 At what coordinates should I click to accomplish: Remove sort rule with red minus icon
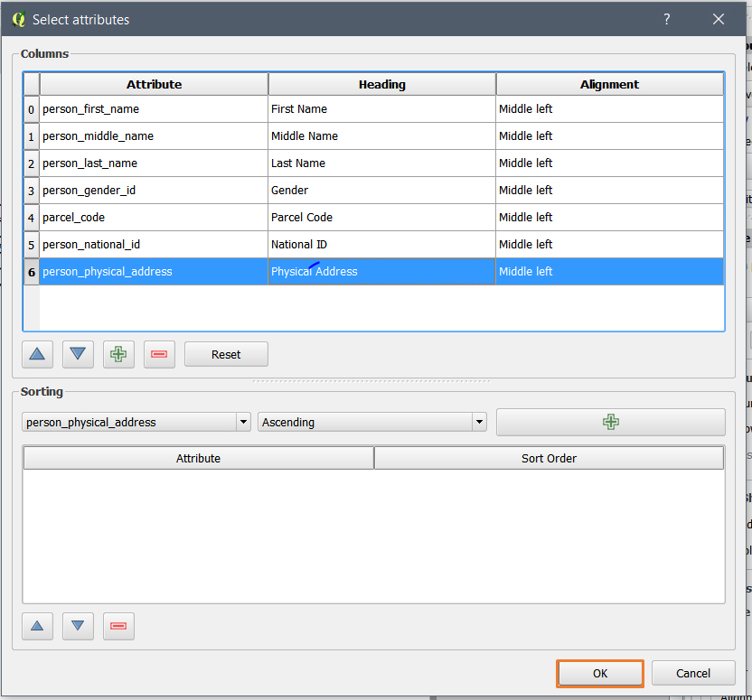(118, 626)
